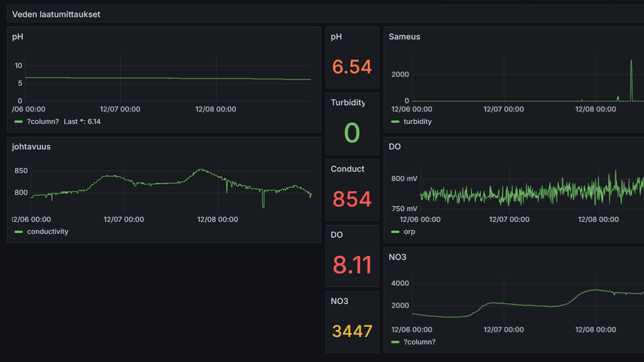Image resolution: width=644 pixels, height=362 pixels.
Task: Toggle the turbidity series in legend
Action: click(x=417, y=122)
